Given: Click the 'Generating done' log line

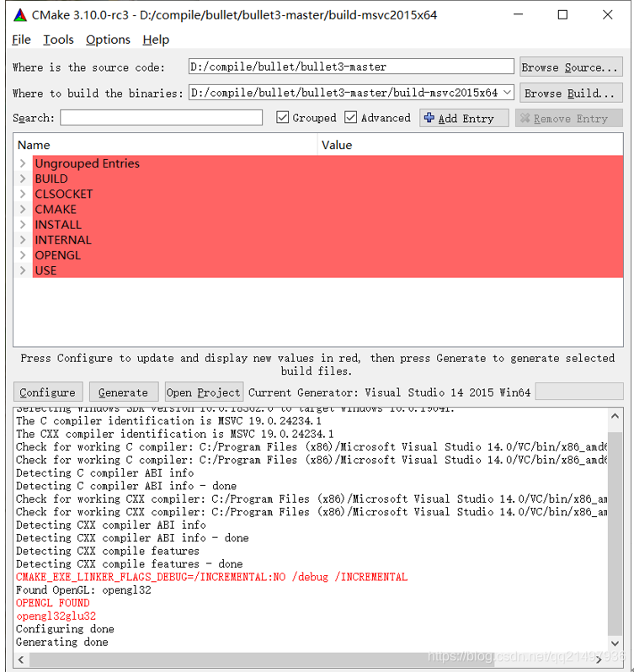Looking at the screenshot, I should pyautogui.click(x=62, y=642).
